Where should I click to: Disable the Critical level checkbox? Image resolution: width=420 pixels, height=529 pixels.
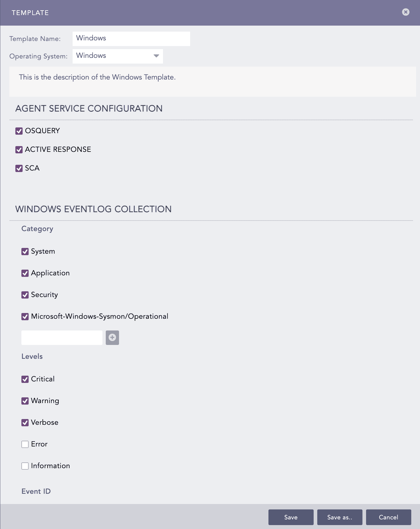coord(25,379)
